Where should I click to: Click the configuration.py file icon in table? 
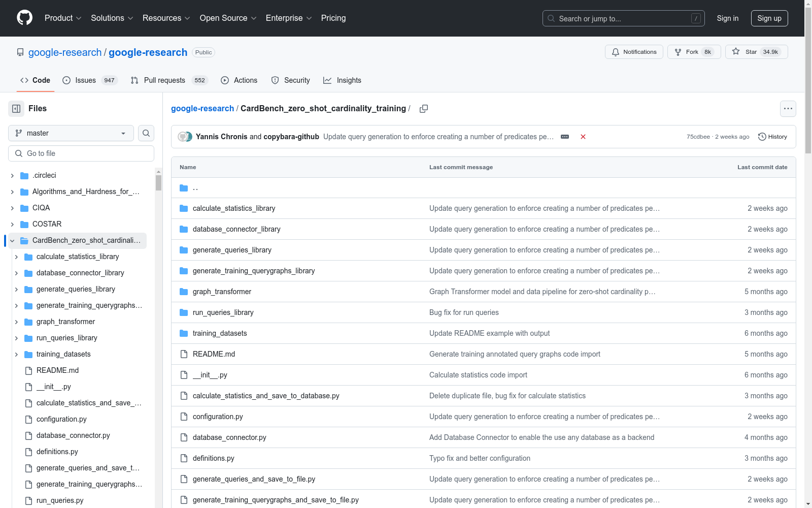(184, 417)
